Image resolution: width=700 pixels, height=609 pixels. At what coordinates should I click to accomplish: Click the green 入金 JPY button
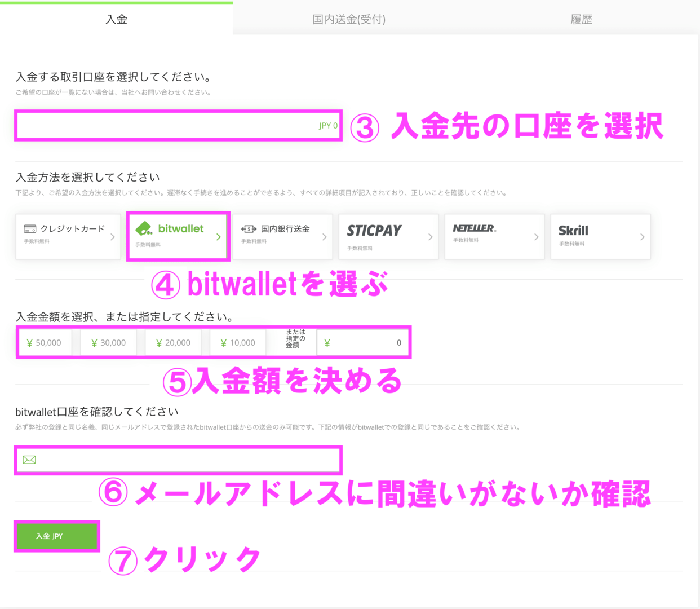(x=57, y=536)
